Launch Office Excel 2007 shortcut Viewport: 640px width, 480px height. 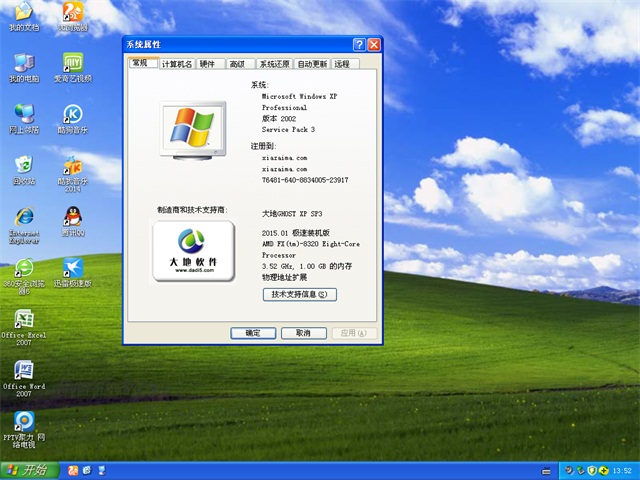pyautogui.click(x=23, y=320)
